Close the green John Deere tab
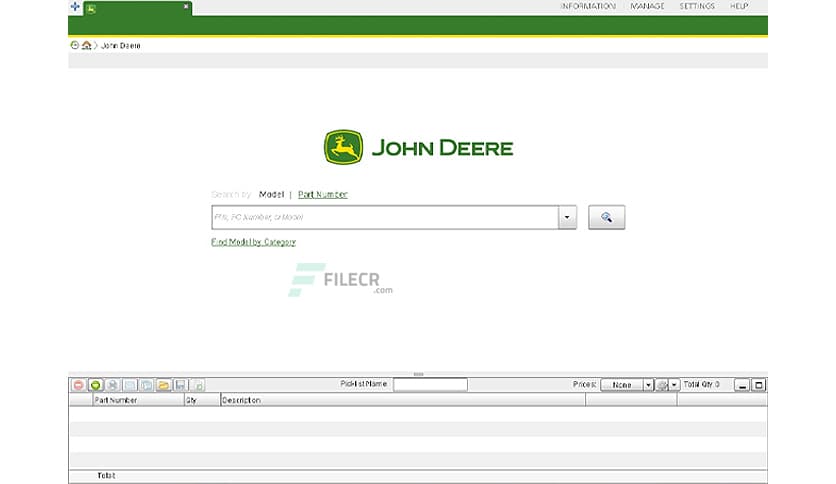The image size is (836, 484). (x=186, y=6)
